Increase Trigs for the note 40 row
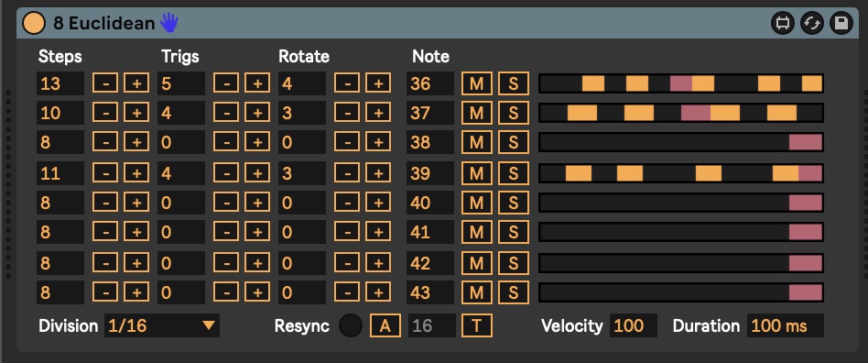868x363 pixels. (257, 203)
